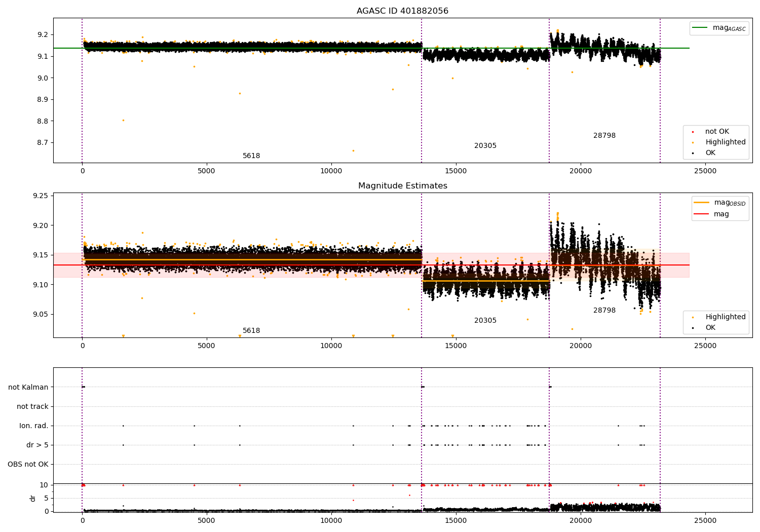Click OBSID label 28798 in Magnitude Estimates plot
Viewport: 760px width, 532px height.
(604, 311)
